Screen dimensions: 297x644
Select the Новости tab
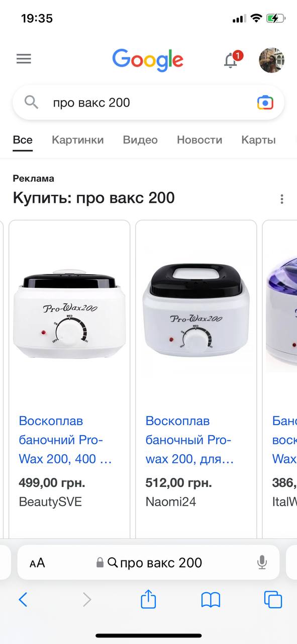coord(200,140)
